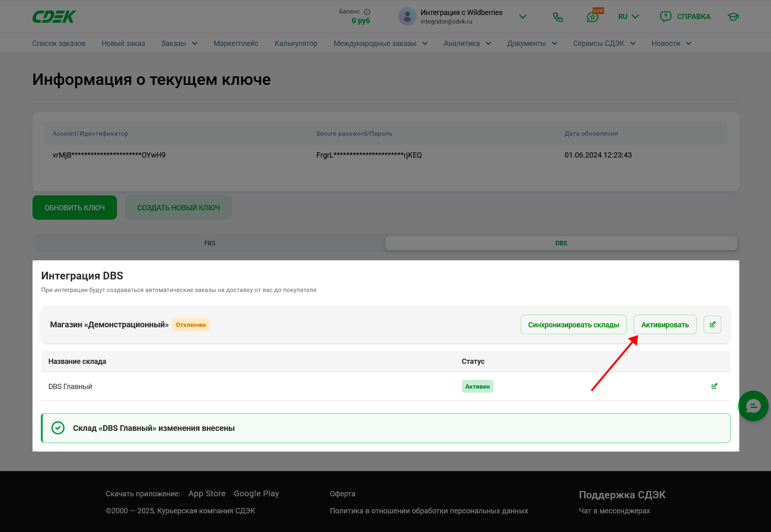Expand Международные заказы menu
The image size is (771, 532).
click(x=381, y=43)
